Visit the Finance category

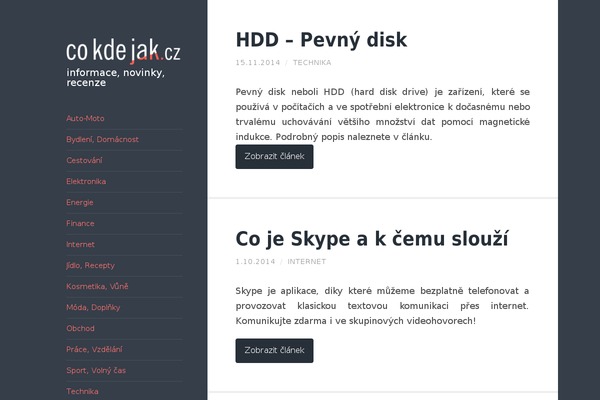(x=80, y=223)
